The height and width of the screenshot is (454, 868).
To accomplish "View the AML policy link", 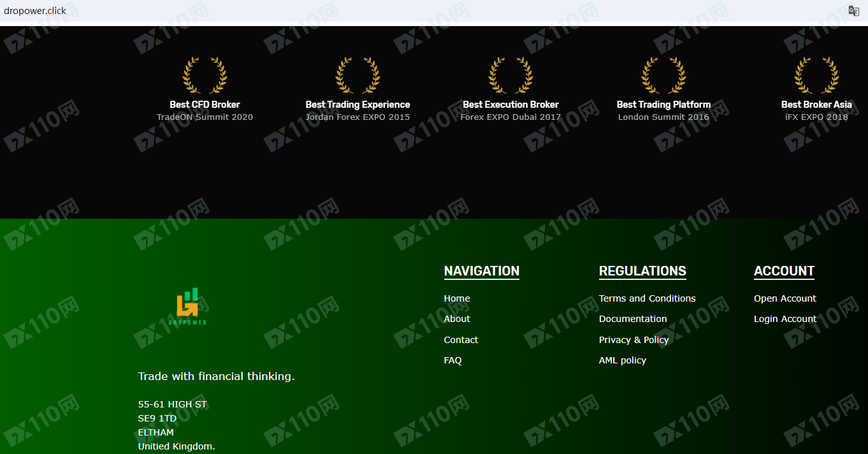I will pos(622,360).
